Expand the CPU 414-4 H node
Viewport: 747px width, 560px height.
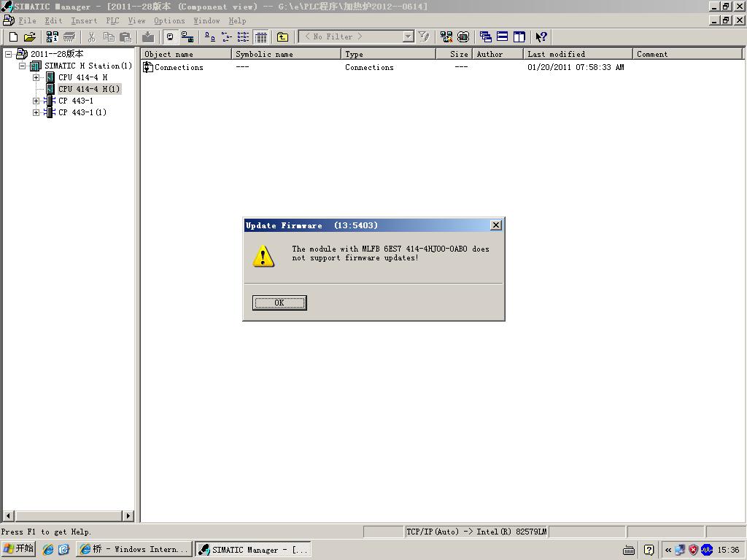pyautogui.click(x=36, y=77)
